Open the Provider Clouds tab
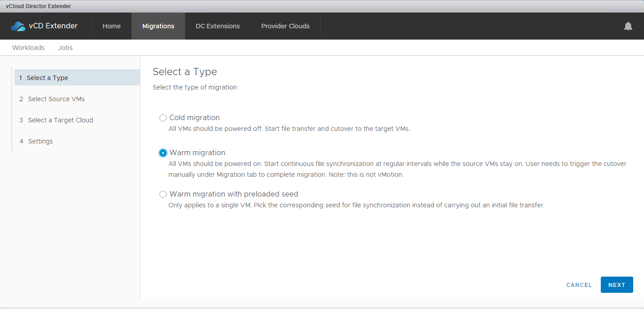The width and height of the screenshot is (644, 309). pos(285,26)
